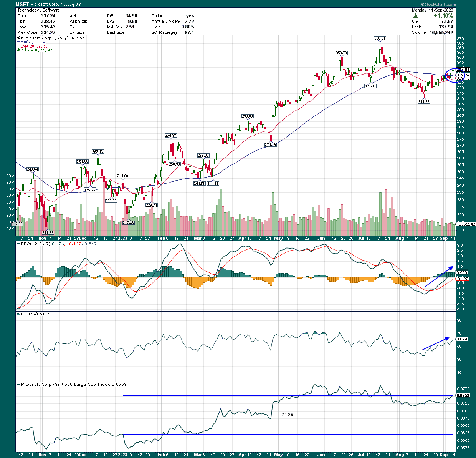Viewport: 476px width, 458px height.
Task: Click the 0.0753 ratio tag on right axis
Action: pyautogui.click(x=463, y=396)
